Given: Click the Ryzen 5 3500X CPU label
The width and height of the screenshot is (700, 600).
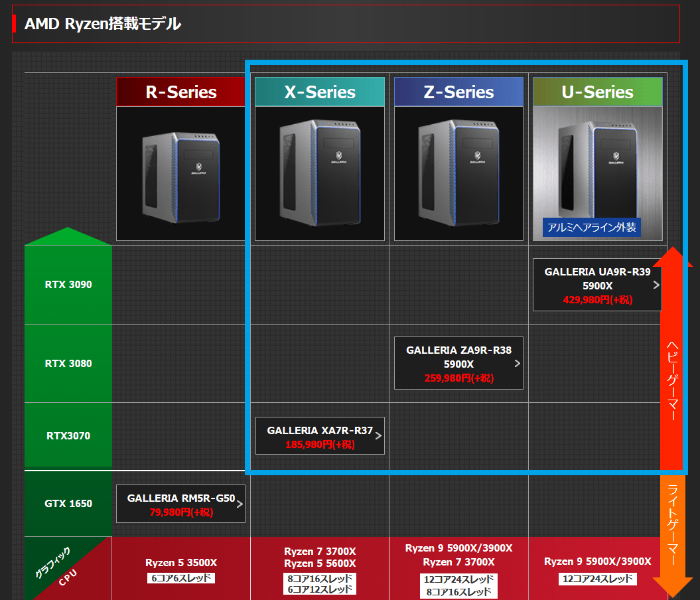Looking at the screenshot, I should coord(180,563).
